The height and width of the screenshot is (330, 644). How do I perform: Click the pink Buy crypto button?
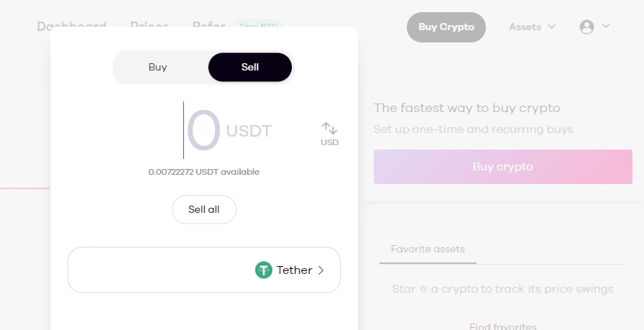pos(502,167)
